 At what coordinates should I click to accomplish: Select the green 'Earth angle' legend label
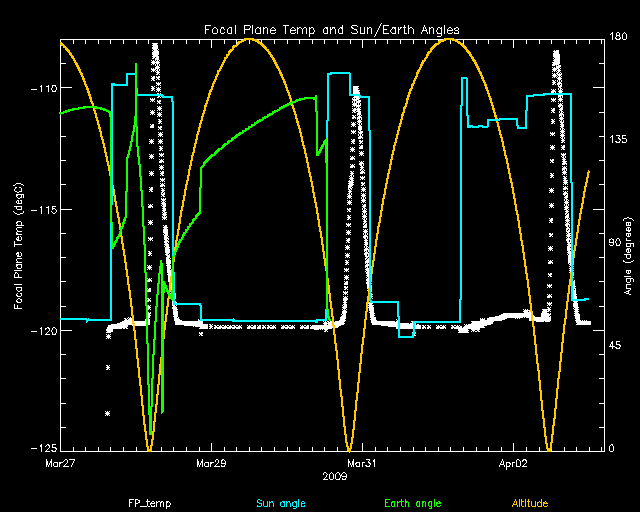pos(410,502)
